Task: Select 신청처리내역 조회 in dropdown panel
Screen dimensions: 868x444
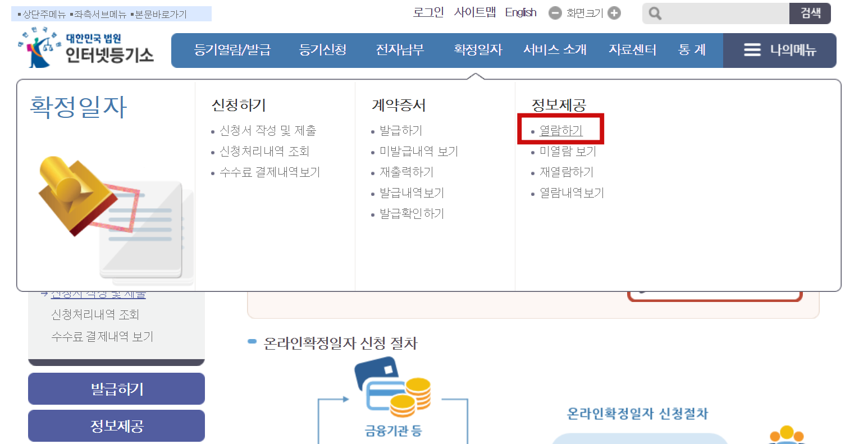Action: pos(264,152)
